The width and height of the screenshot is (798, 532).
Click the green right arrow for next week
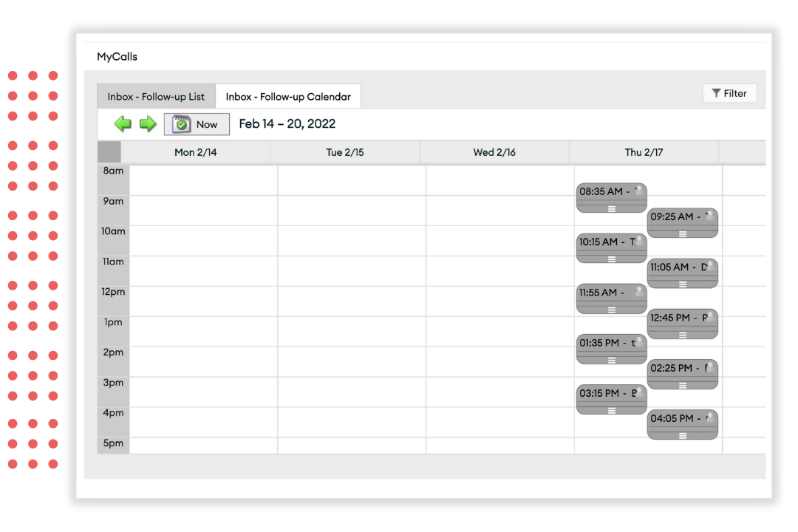[x=148, y=124]
